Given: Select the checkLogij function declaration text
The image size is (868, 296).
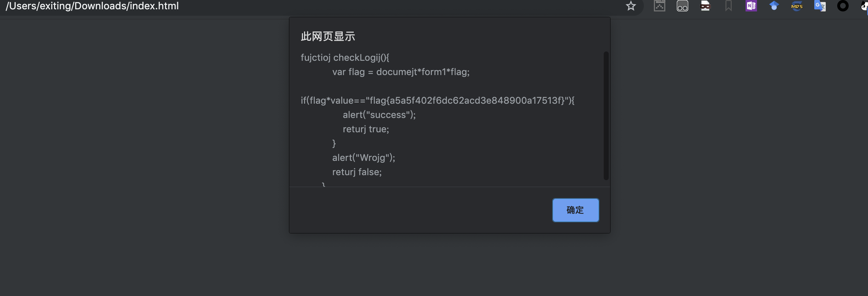Looking at the screenshot, I should tap(344, 58).
